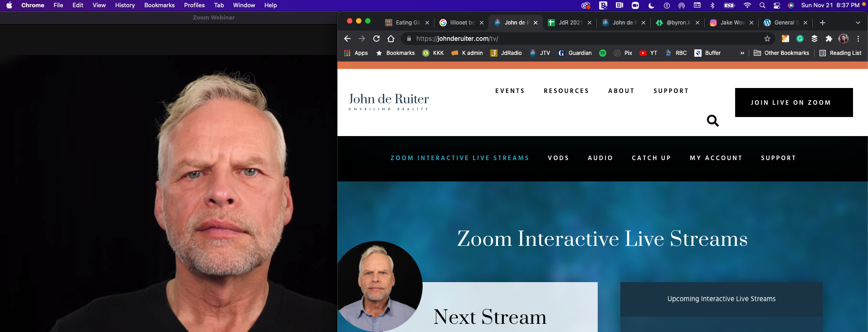Click the site search magnifier icon
Image resolution: width=868 pixels, height=332 pixels.
coord(712,121)
